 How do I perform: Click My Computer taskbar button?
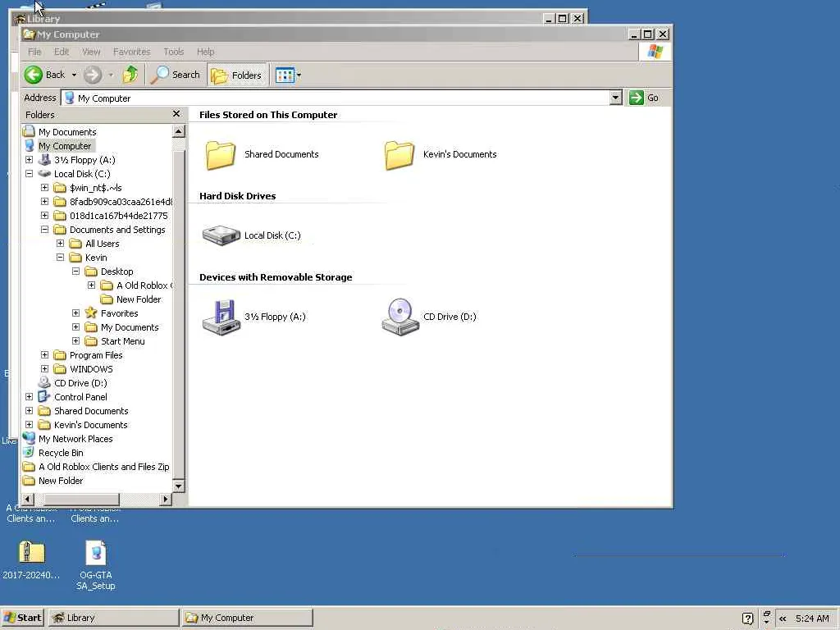[247, 618]
